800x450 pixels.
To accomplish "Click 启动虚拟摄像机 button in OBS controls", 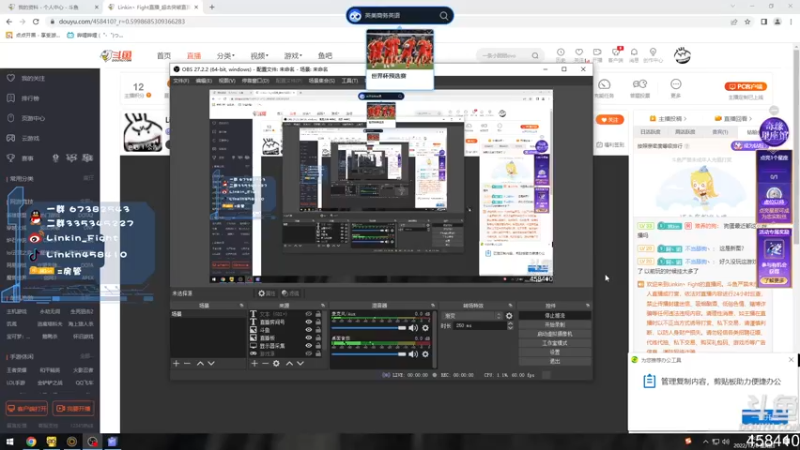I will click(x=555, y=334).
